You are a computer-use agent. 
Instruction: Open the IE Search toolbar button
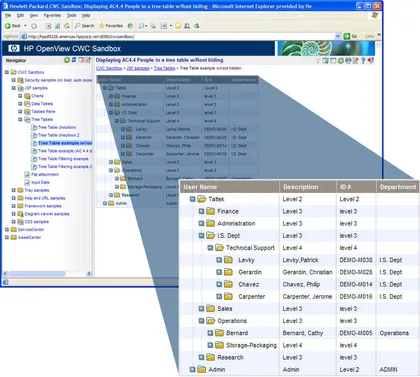(x=84, y=26)
